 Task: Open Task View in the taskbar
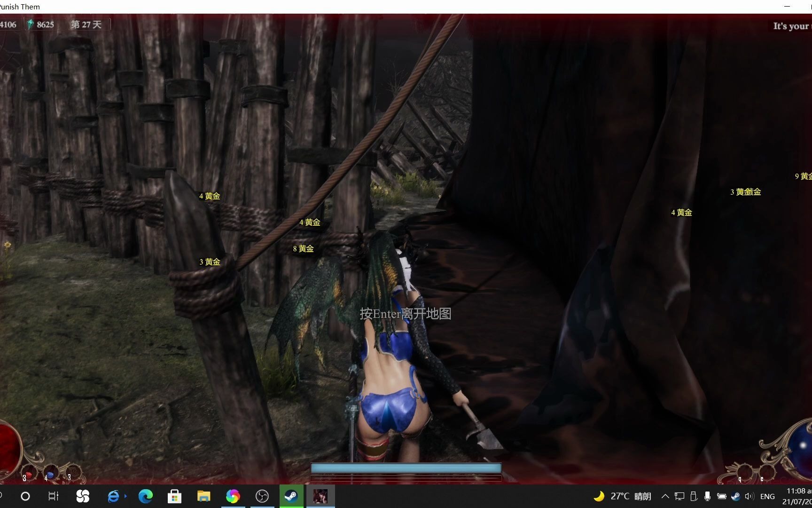pos(54,496)
